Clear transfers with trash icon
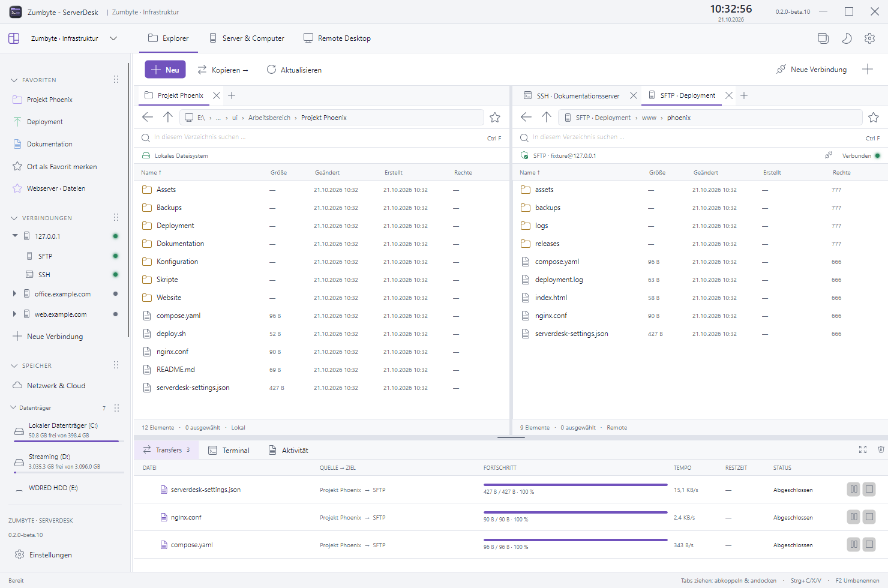 pyautogui.click(x=881, y=449)
